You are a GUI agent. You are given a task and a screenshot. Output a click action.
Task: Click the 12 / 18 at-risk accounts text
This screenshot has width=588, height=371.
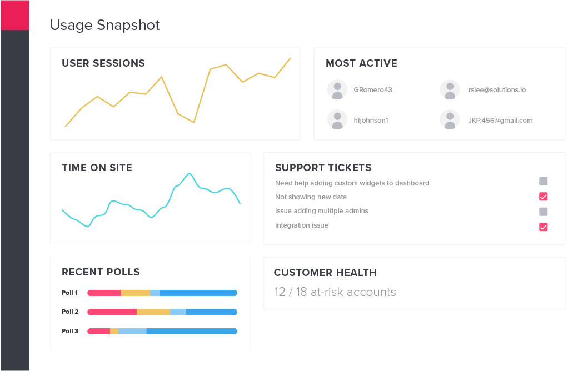(335, 292)
